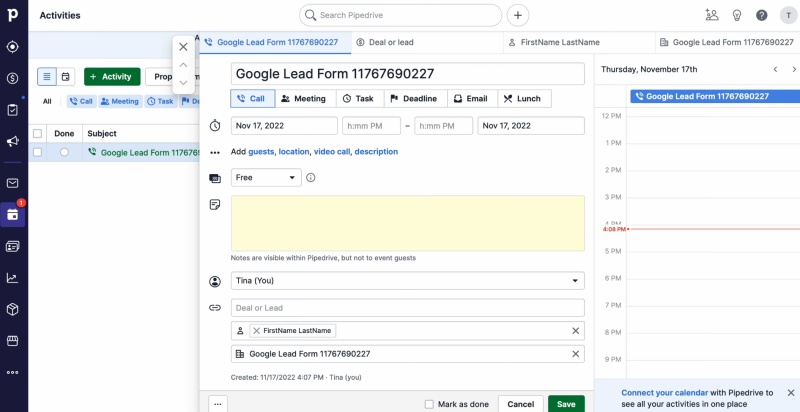Open the Tina (You) owner dropdown
This screenshot has width=800, height=412.
(408, 281)
